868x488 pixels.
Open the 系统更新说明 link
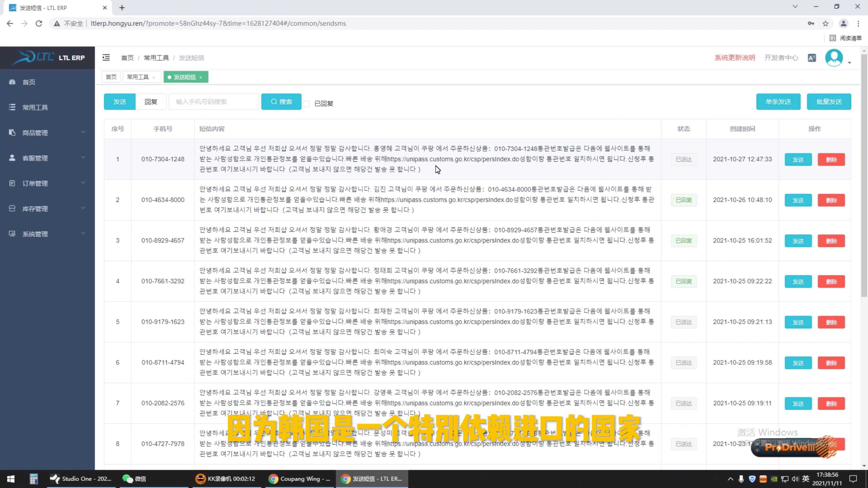(734, 58)
